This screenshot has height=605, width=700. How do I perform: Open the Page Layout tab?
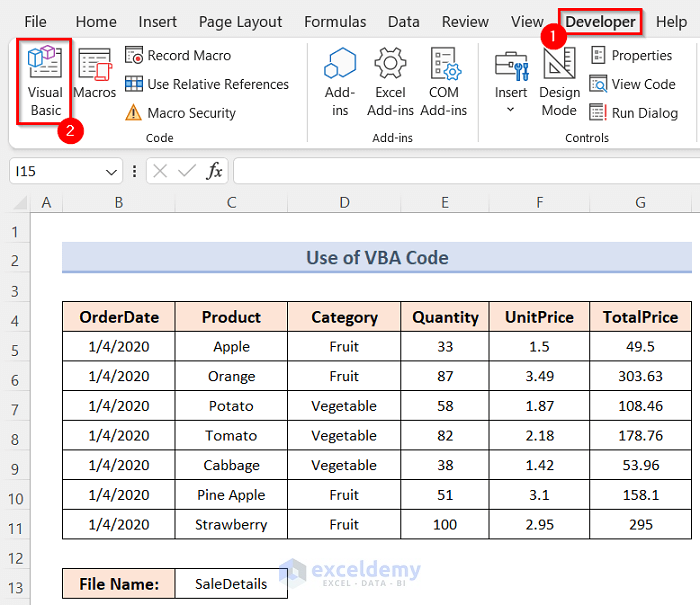[x=240, y=22]
